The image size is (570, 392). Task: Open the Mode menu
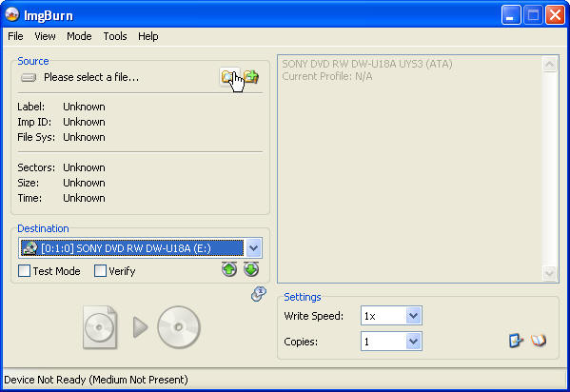point(79,36)
